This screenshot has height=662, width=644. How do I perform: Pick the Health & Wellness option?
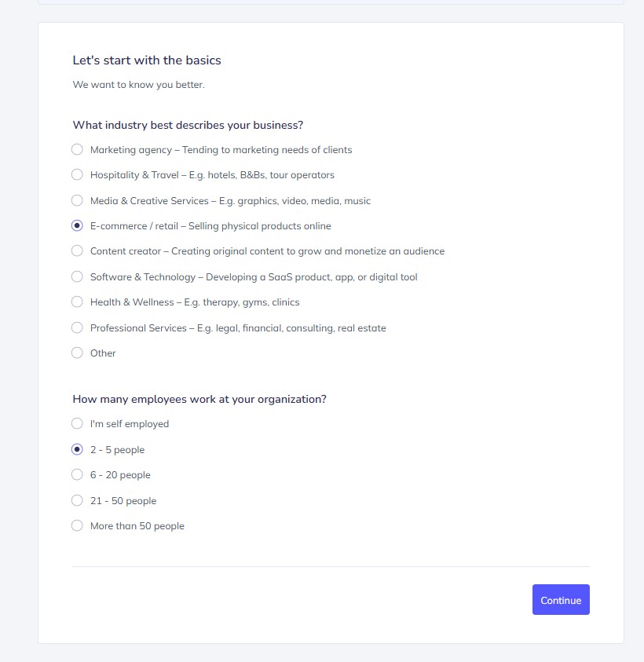click(x=77, y=302)
